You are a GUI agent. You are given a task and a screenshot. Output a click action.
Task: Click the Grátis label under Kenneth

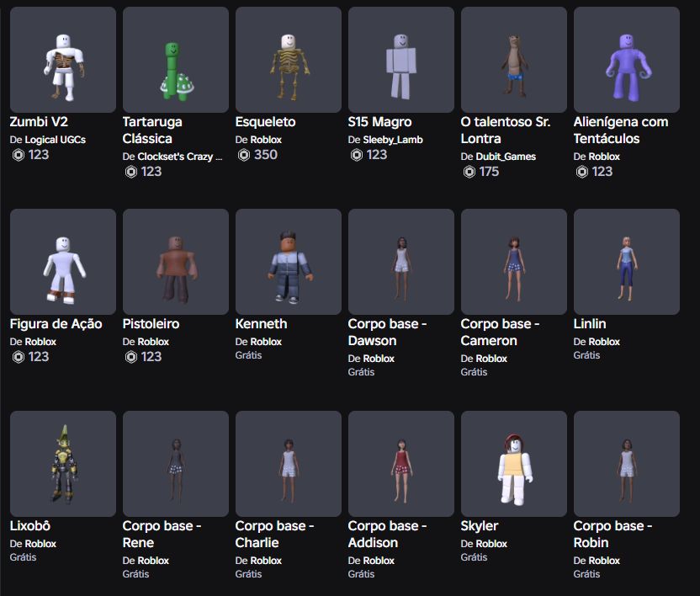[x=249, y=355]
